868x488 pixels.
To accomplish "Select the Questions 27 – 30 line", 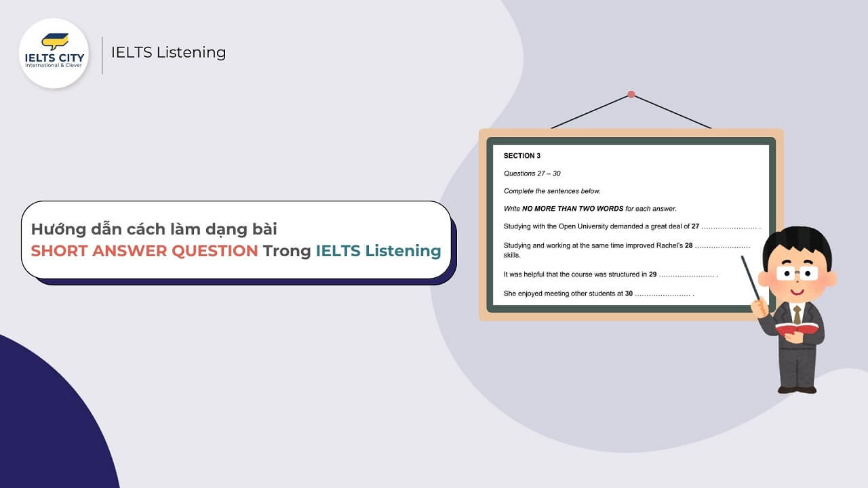I will [x=532, y=174].
